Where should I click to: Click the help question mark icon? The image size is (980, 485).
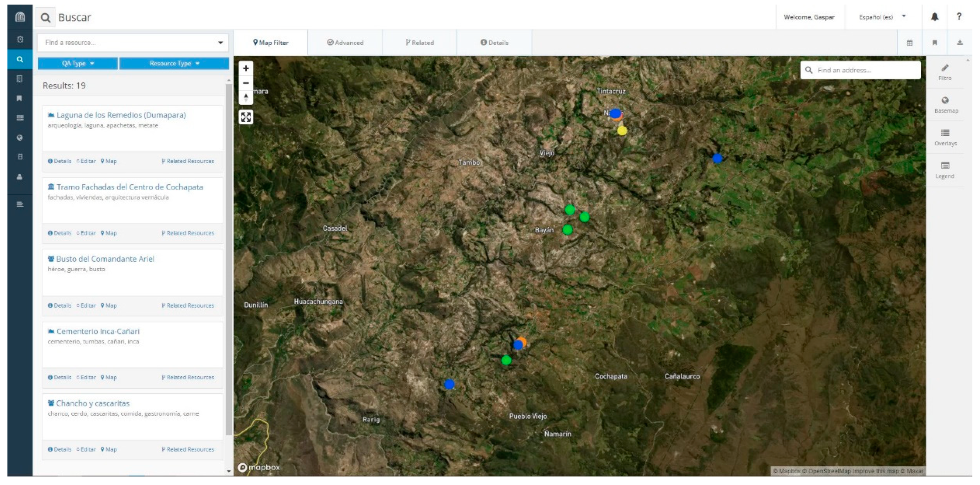pyautogui.click(x=959, y=17)
